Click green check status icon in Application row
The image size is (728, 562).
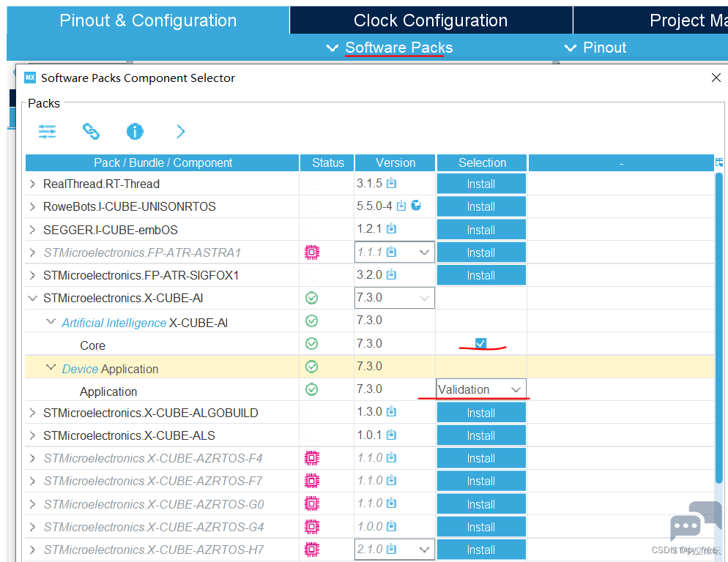(311, 389)
